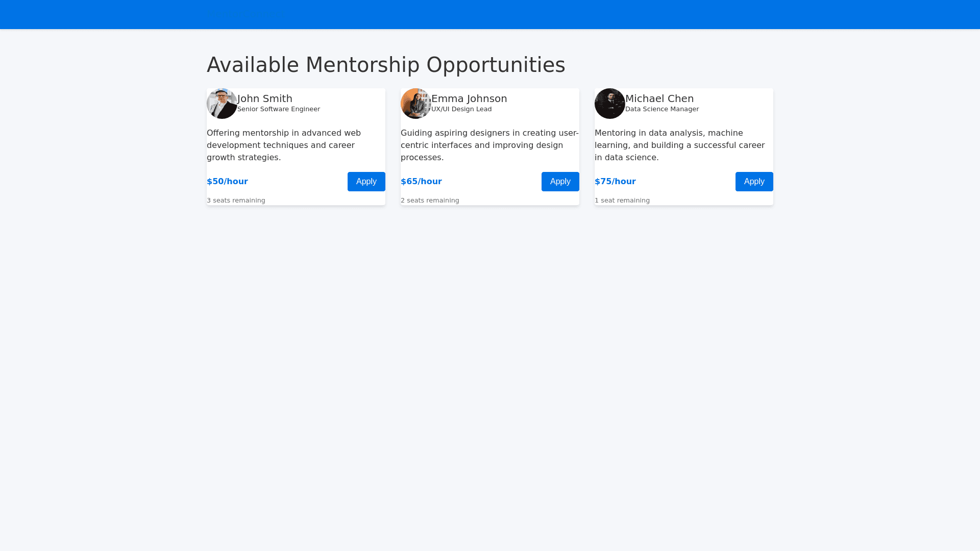Click the Data Science Manager subtitle
Viewport: 980px width, 551px height.
pyautogui.click(x=662, y=109)
